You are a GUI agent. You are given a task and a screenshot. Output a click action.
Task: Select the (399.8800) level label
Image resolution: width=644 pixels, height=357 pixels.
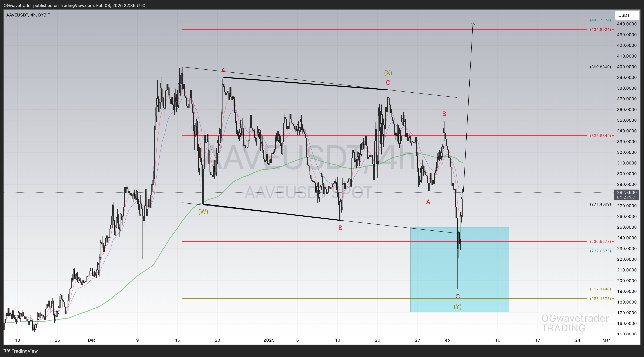[x=600, y=67]
